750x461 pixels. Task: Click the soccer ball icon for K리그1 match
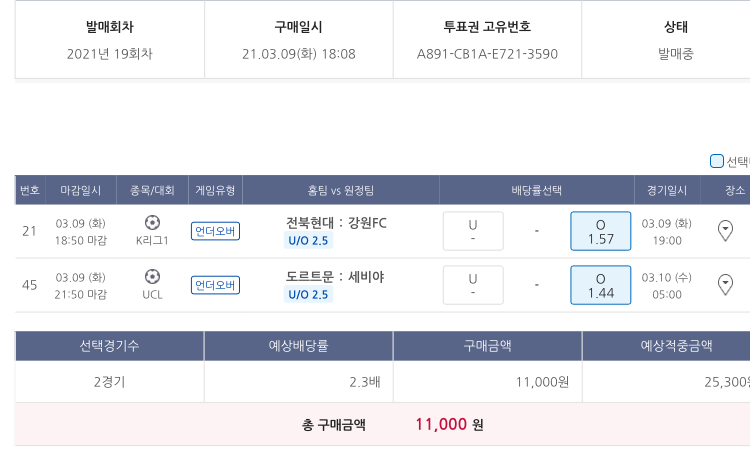152,222
